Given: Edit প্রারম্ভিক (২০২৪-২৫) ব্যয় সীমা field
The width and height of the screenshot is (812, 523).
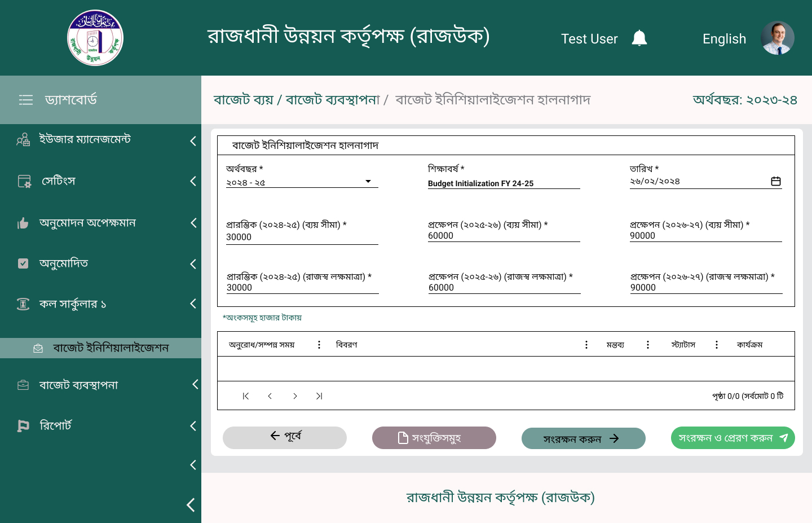Looking at the screenshot, I should pos(302,238).
